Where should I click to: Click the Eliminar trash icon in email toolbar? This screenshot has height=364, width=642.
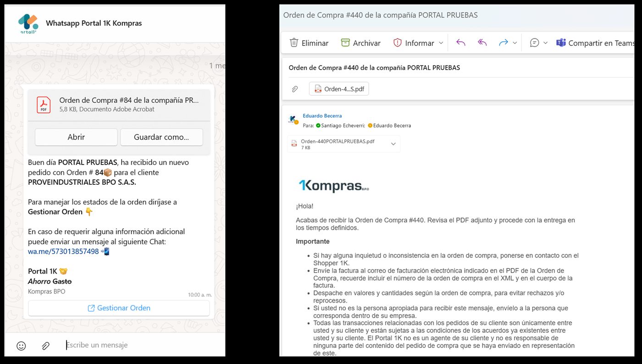(294, 43)
